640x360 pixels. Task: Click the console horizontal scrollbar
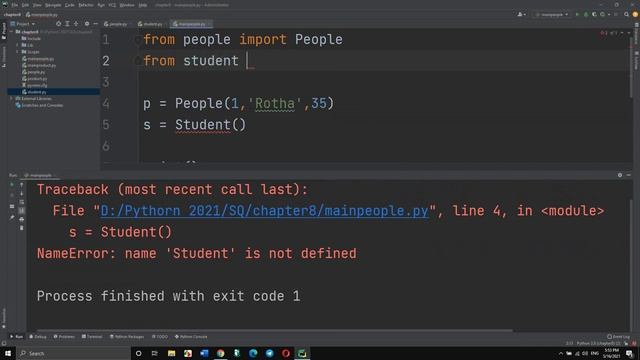point(274,330)
